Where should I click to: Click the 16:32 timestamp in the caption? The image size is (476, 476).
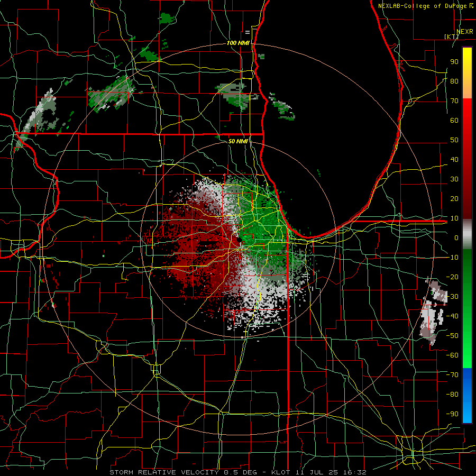point(356,472)
